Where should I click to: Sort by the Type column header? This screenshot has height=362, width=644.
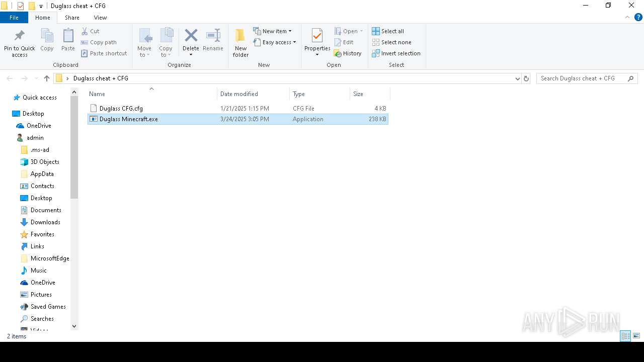(x=319, y=94)
